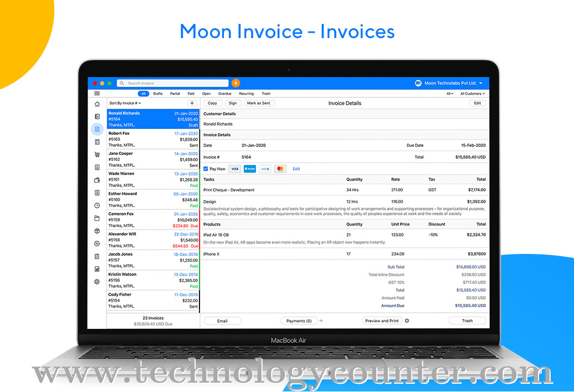Switch to the Drafts tab
The image size is (574, 392).
pos(158,94)
